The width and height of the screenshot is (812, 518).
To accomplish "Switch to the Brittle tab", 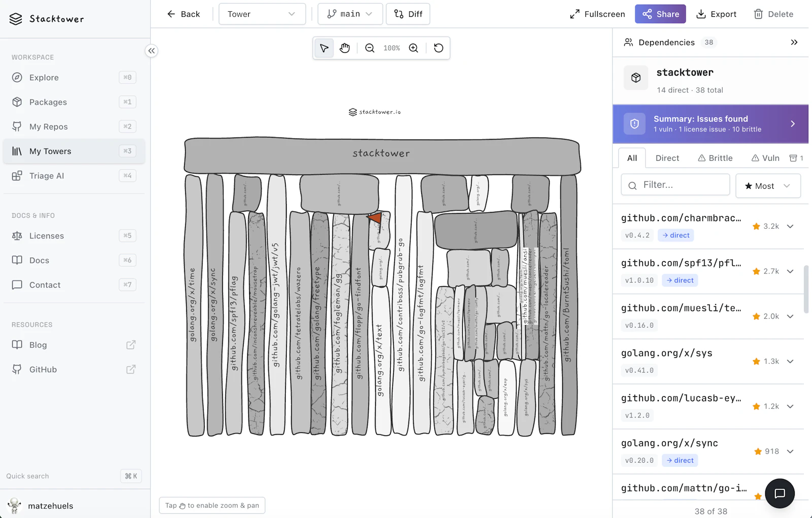I will (715, 158).
